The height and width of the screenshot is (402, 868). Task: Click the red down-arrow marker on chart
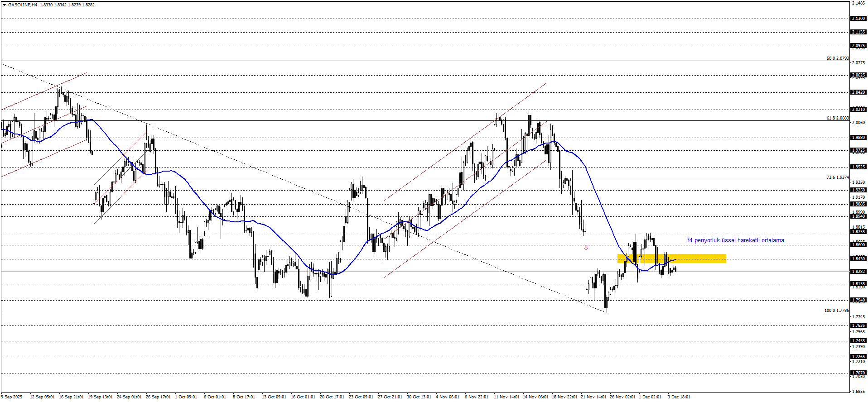586,248
